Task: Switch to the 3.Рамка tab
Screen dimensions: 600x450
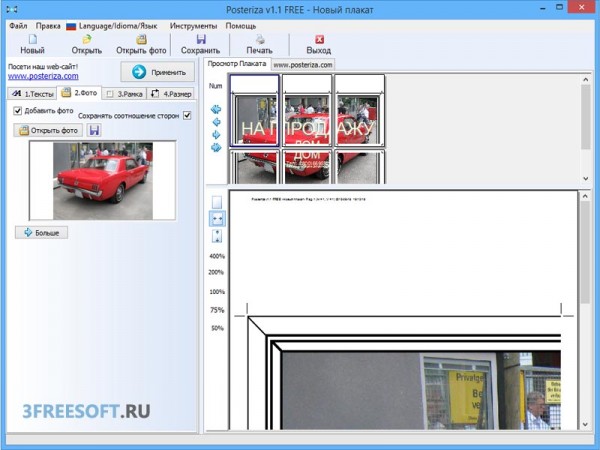Action: click(x=123, y=94)
